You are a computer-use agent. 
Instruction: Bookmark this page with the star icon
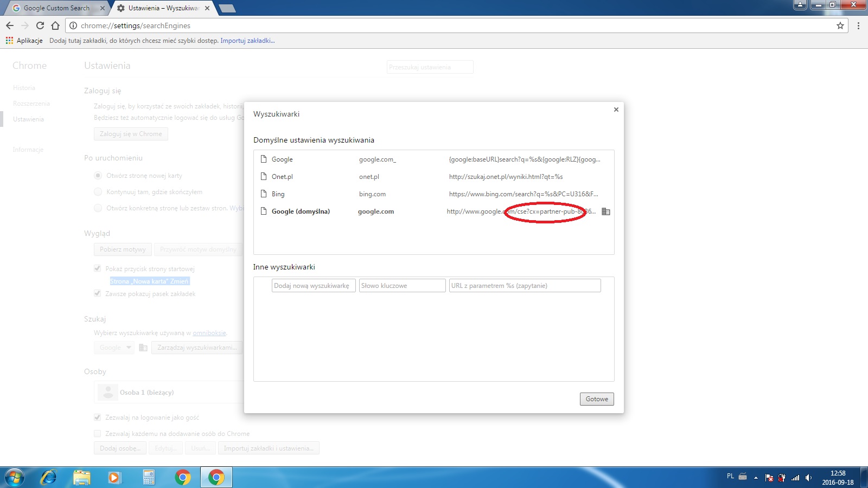tap(840, 25)
